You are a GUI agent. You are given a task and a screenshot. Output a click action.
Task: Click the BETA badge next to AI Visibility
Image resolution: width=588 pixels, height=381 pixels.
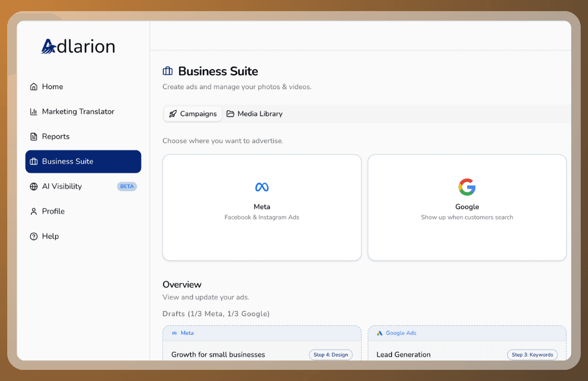pyautogui.click(x=127, y=187)
